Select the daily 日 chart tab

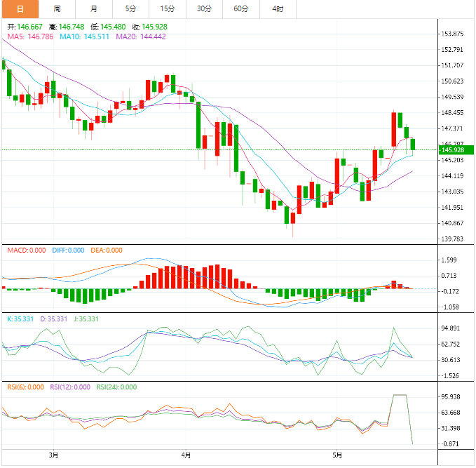click(20, 9)
